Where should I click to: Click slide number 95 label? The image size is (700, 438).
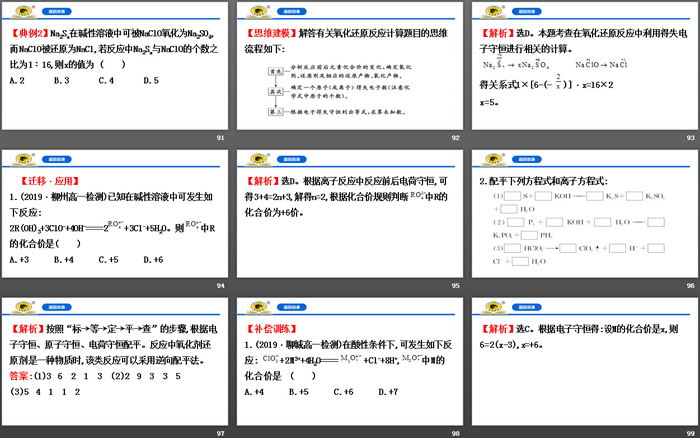coord(455,286)
